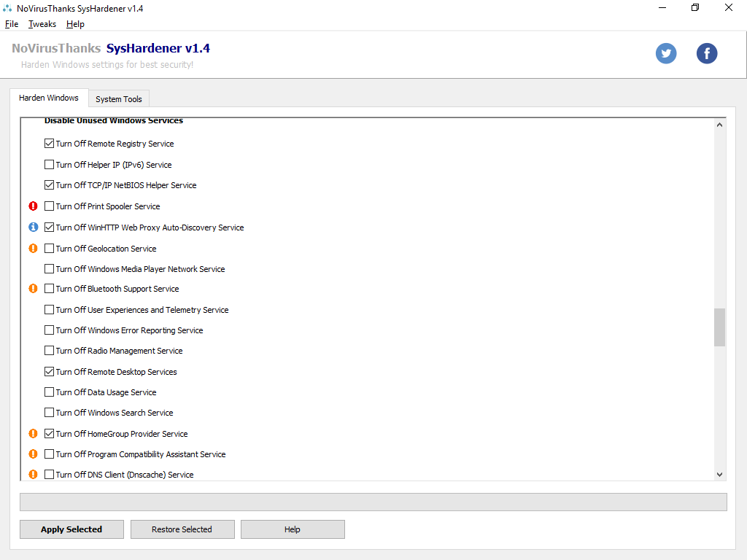Check Turn Off Windows Error Reporting Service

pos(49,330)
